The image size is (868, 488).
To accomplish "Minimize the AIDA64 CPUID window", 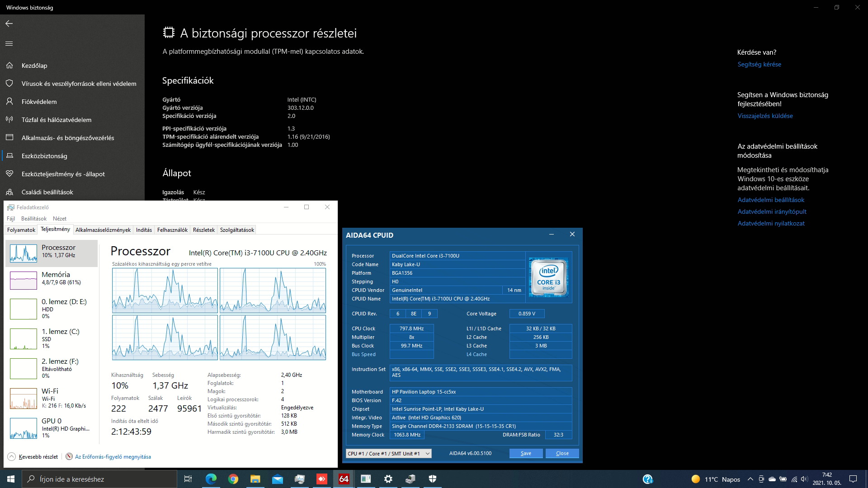I will [x=552, y=235].
